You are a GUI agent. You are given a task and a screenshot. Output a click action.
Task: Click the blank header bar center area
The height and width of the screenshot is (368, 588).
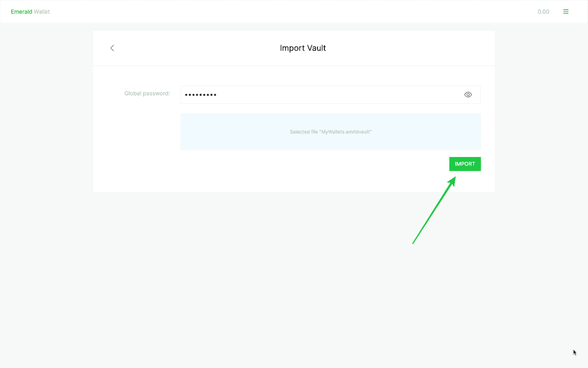(294, 12)
